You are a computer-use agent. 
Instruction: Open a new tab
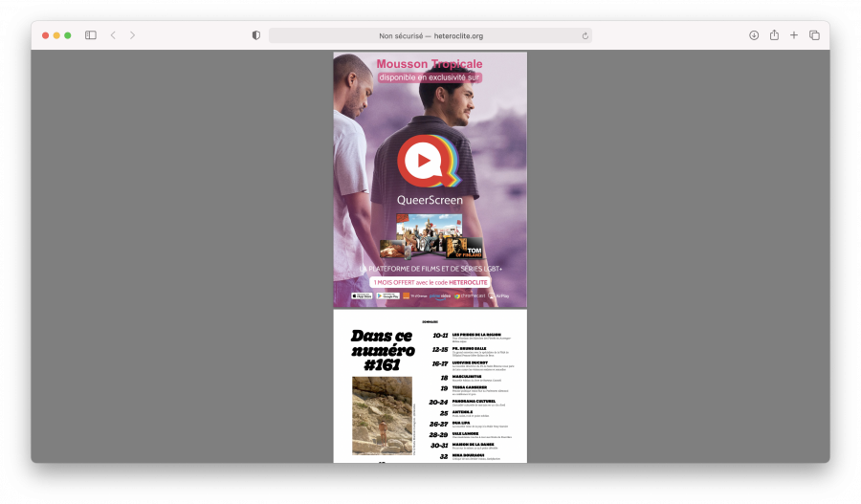click(794, 35)
